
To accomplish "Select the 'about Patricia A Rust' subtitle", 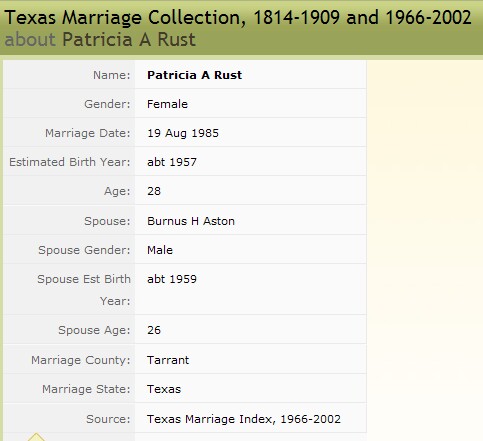I will tap(100, 40).
